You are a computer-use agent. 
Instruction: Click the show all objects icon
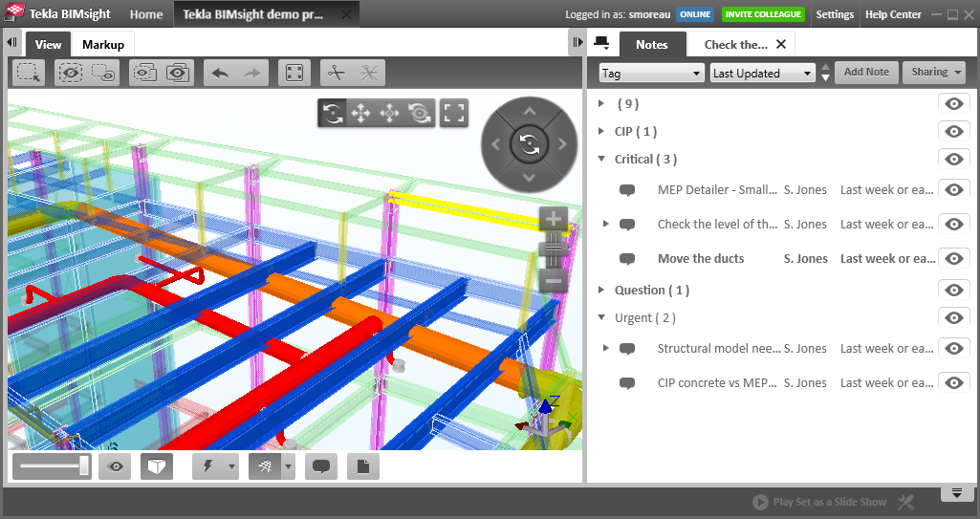click(178, 73)
